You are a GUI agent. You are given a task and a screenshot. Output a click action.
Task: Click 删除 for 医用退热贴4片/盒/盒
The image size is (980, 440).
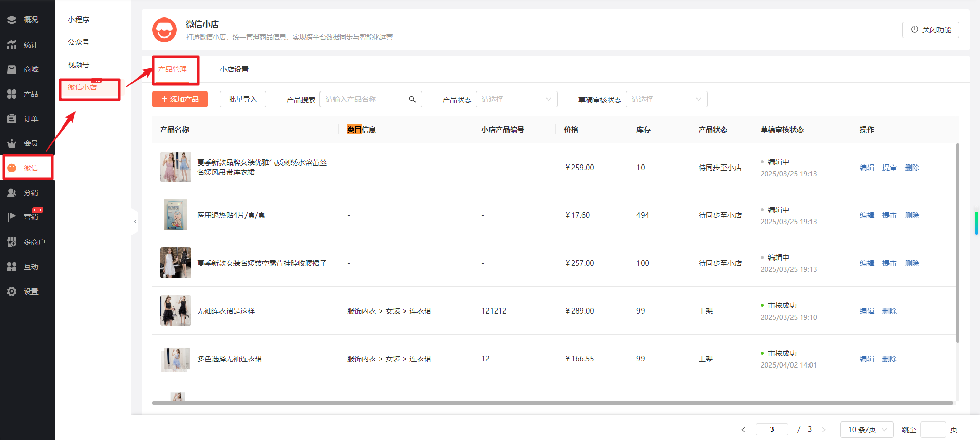pyautogui.click(x=912, y=215)
